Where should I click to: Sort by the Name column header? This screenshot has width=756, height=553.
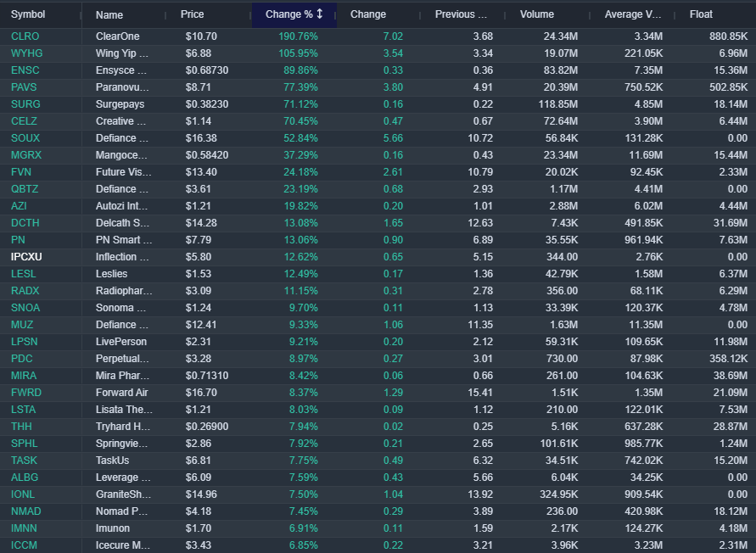109,15
